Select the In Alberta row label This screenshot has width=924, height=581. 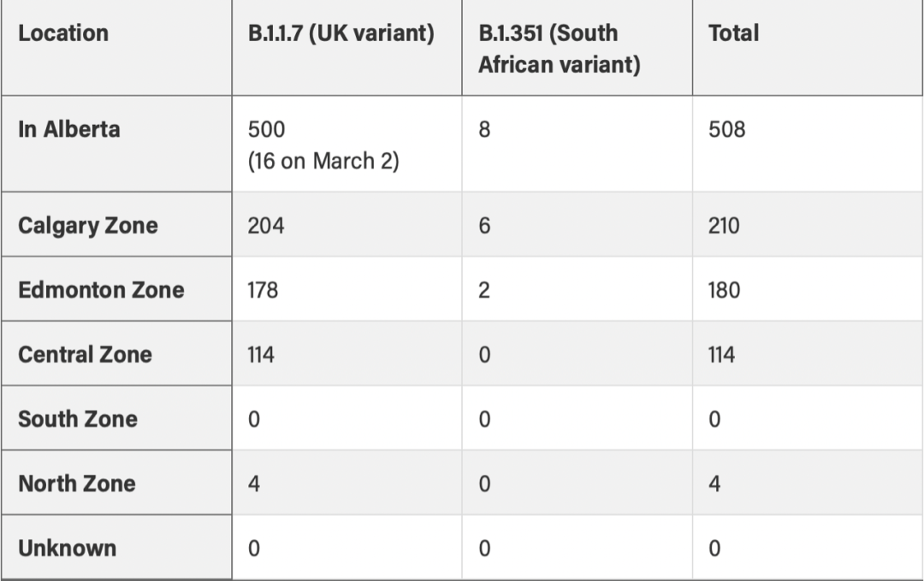[69, 129]
